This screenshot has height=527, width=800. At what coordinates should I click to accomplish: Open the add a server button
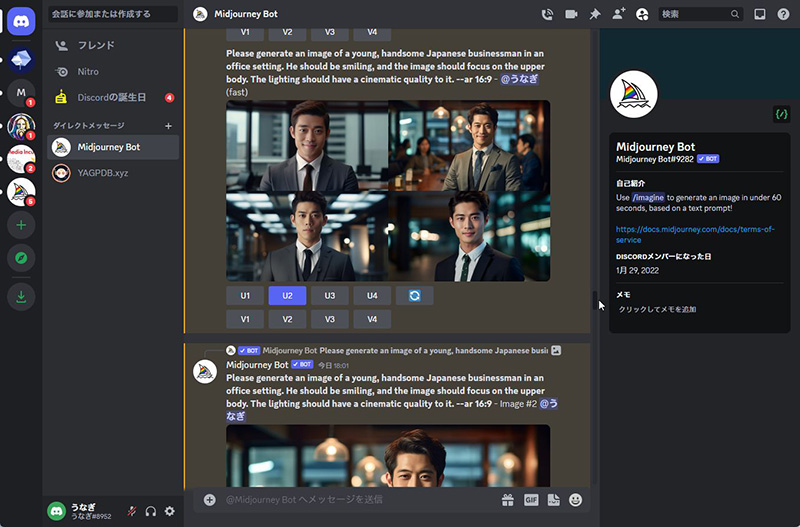coord(21,225)
